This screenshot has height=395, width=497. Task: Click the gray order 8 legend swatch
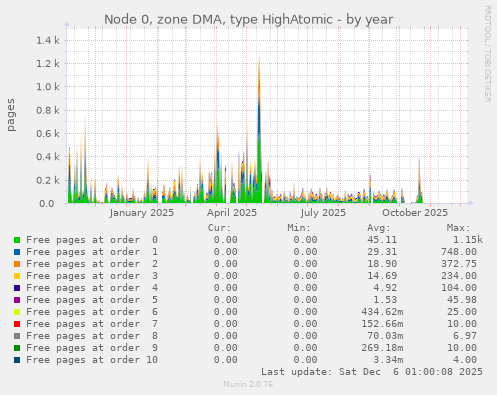pos(17,336)
